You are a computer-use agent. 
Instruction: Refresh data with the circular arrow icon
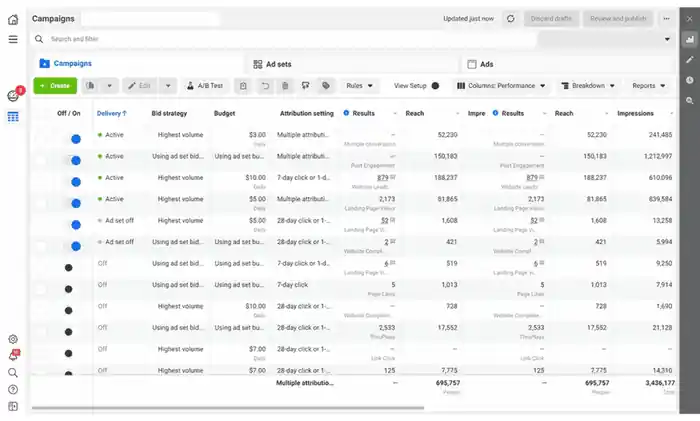pyautogui.click(x=510, y=19)
